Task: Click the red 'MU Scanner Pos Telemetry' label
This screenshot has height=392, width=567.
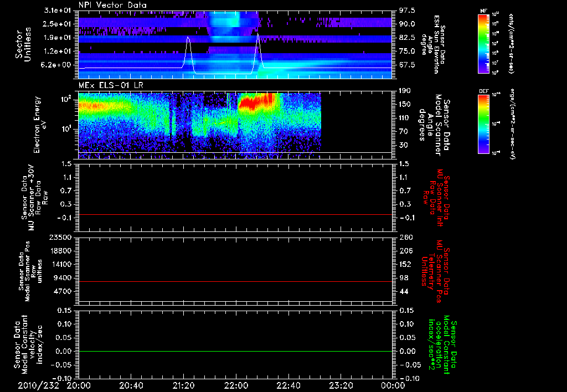Action: pyautogui.click(x=436, y=271)
